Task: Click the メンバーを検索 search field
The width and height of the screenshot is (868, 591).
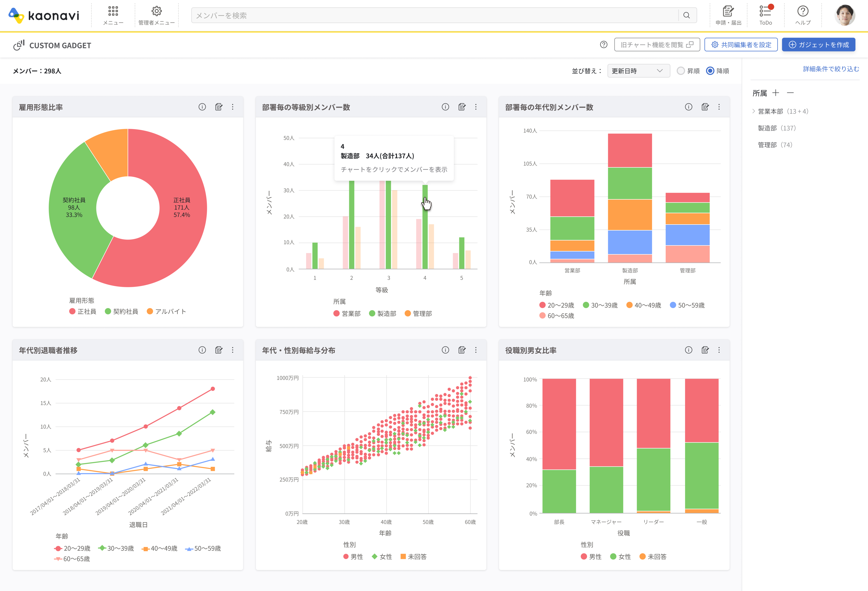Action: (433, 15)
